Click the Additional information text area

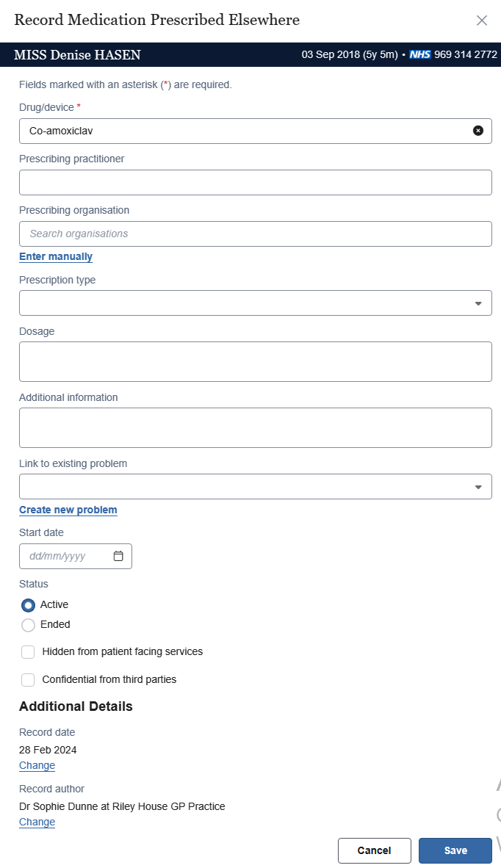point(256,427)
